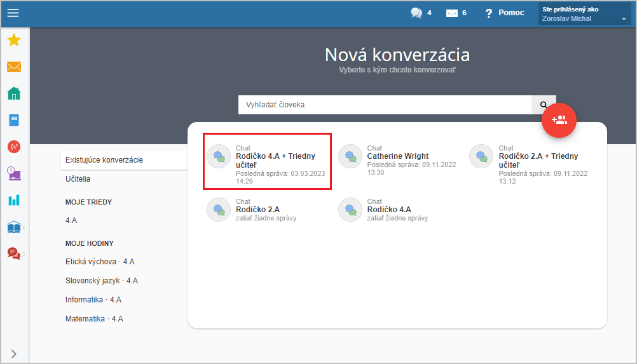This screenshot has height=364, width=637.
Task: Select Informatika · 4.A
Action: 93,300
